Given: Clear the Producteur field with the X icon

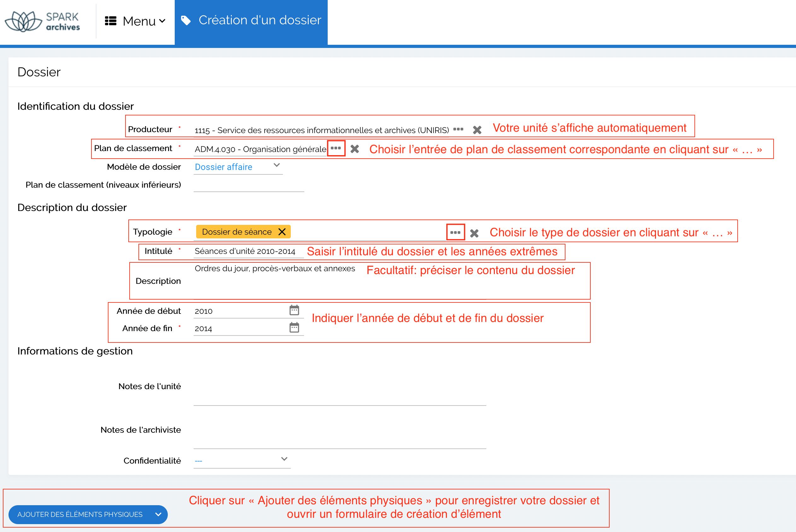Looking at the screenshot, I should click(x=477, y=130).
